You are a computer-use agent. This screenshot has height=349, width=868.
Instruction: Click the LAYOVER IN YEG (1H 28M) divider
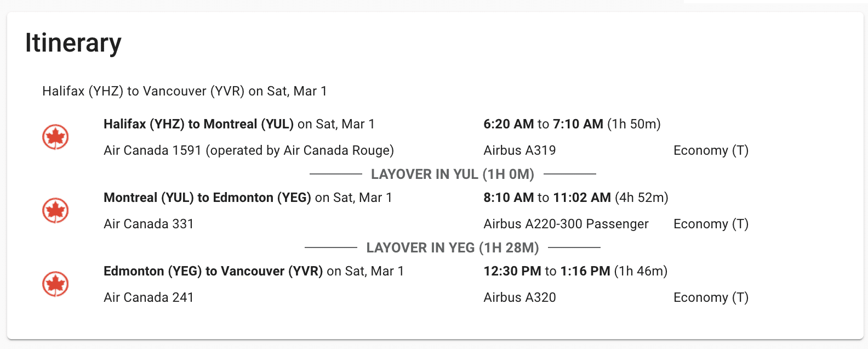click(x=453, y=247)
